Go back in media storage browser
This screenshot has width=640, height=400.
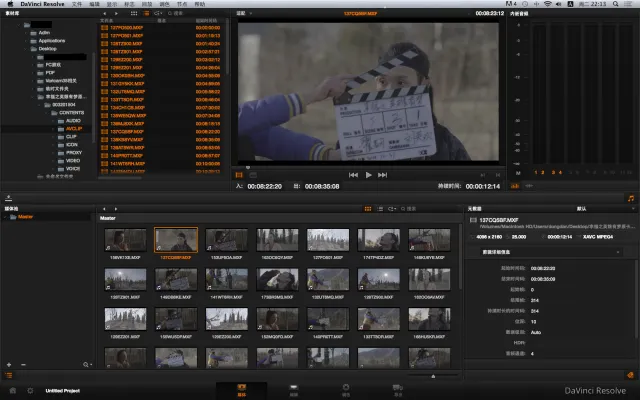click(x=104, y=13)
